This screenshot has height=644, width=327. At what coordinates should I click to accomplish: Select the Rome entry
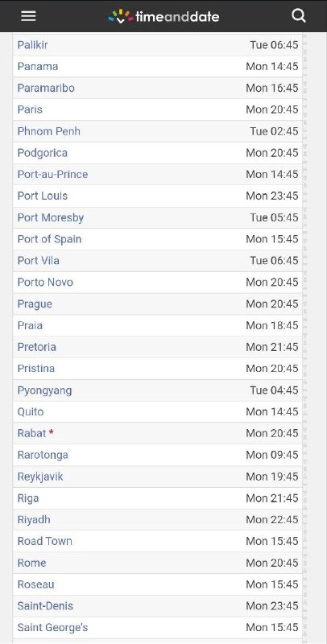[x=31, y=563]
